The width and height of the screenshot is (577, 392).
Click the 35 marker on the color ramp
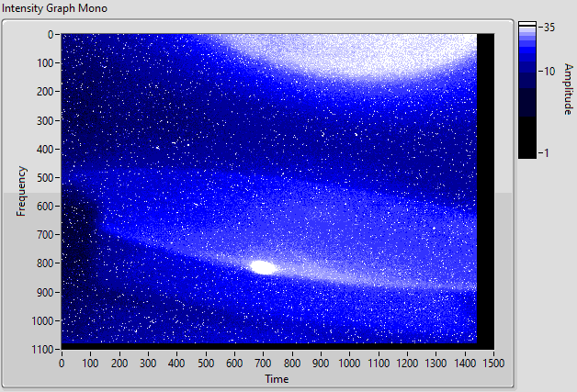549,28
